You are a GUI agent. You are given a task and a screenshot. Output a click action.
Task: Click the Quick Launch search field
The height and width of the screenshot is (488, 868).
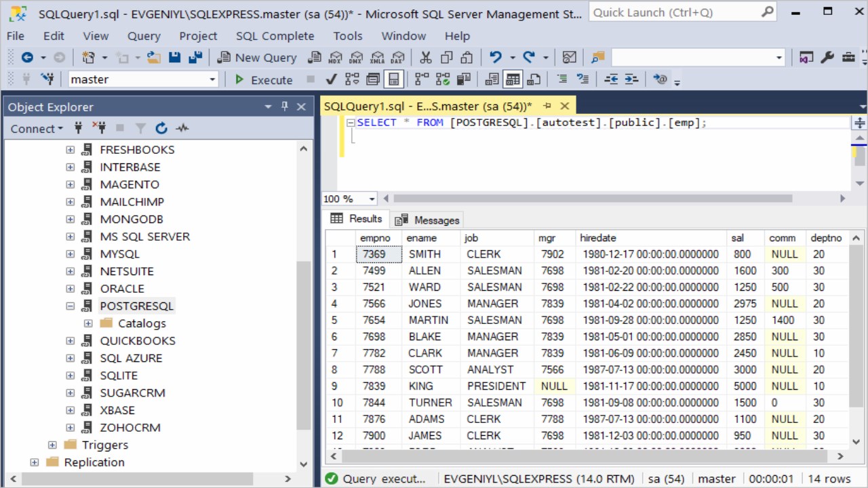(682, 12)
